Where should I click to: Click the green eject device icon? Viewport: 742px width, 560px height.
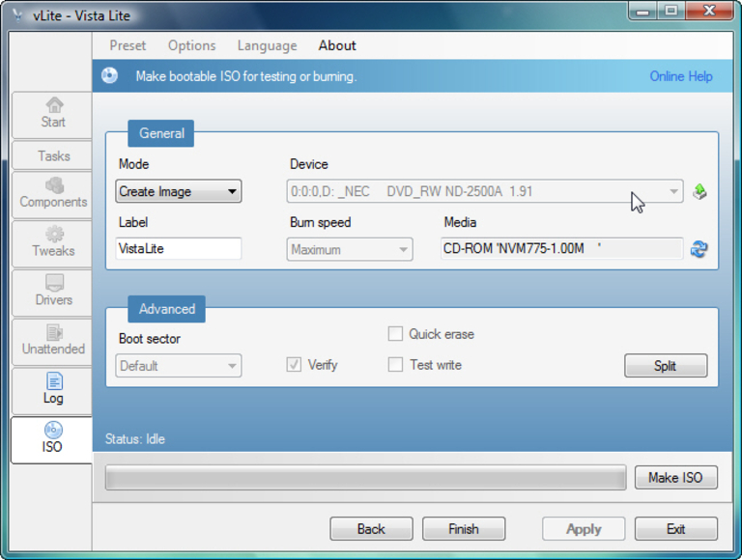coord(699,191)
